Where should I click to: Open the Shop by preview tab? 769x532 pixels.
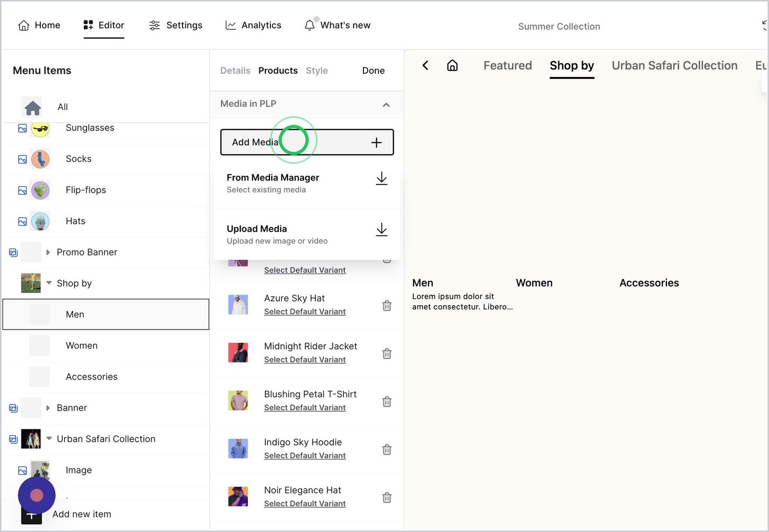pyautogui.click(x=572, y=65)
